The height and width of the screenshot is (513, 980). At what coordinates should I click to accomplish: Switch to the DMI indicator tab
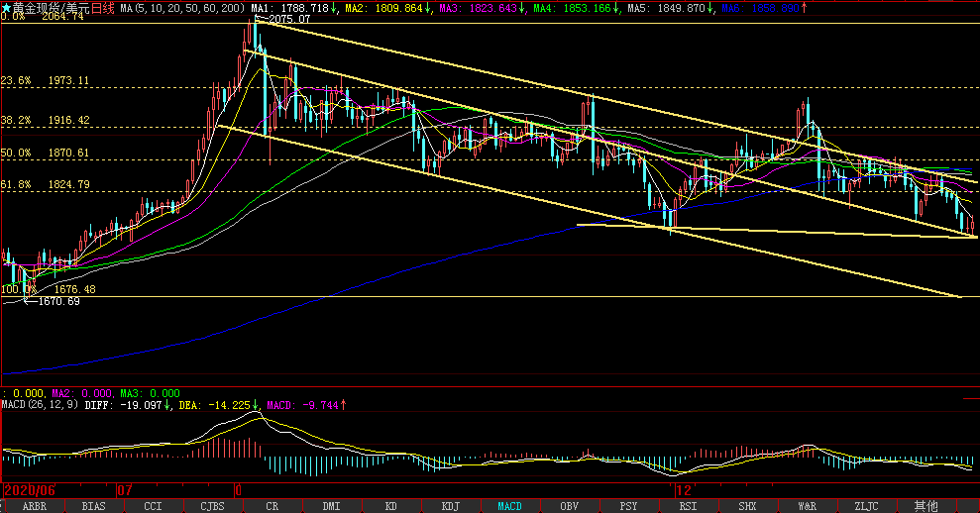pyautogui.click(x=331, y=506)
